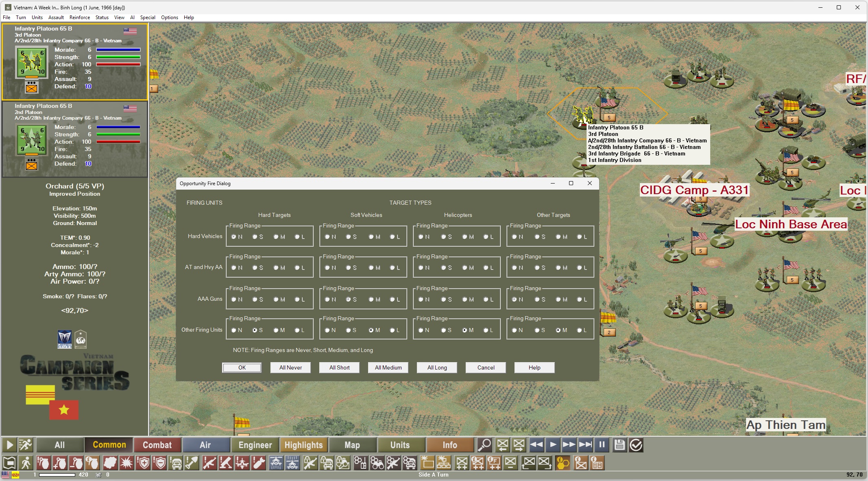Click the magnifying glass zoom icon
Viewport: 868px width, 481px height.
(484, 445)
